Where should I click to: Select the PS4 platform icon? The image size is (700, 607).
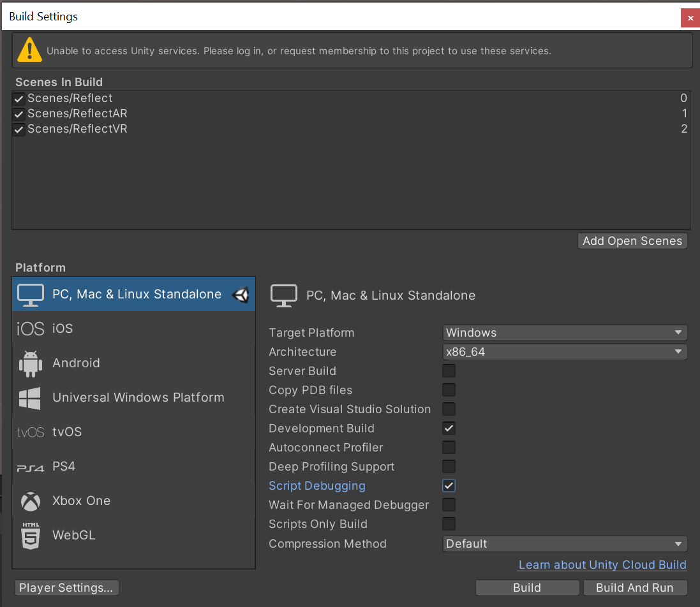point(31,467)
